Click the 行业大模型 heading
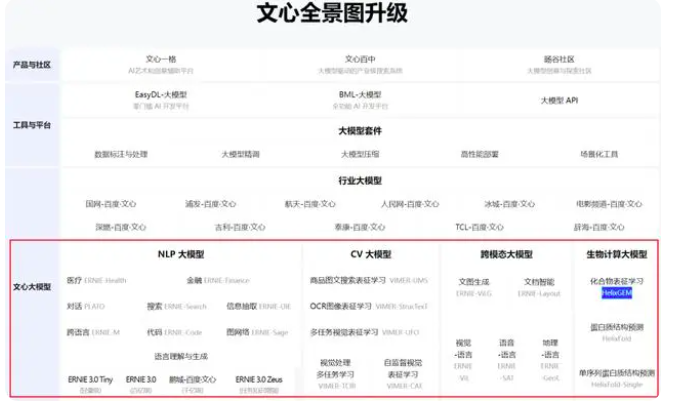This screenshot has height=403, width=686. point(360,181)
